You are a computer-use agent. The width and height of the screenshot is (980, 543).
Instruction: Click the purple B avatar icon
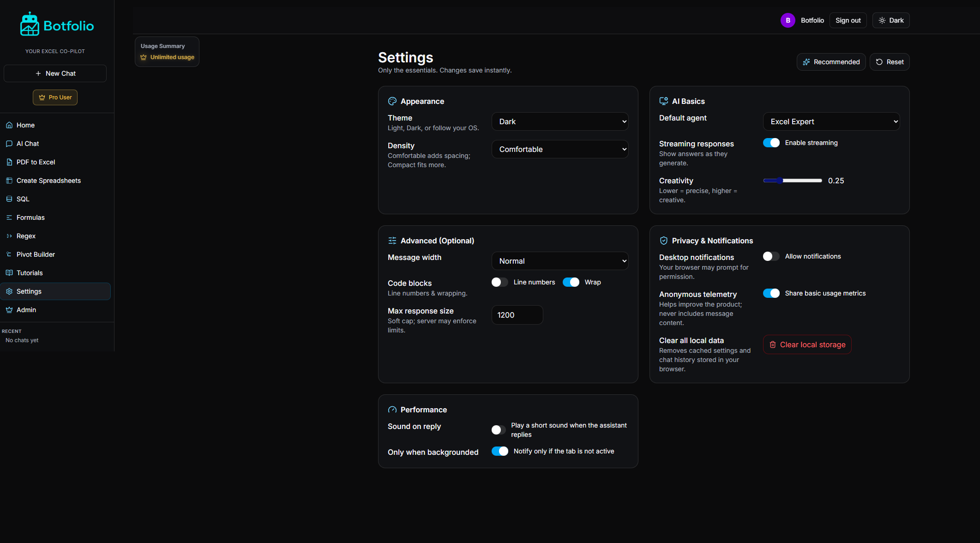(788, 20)
